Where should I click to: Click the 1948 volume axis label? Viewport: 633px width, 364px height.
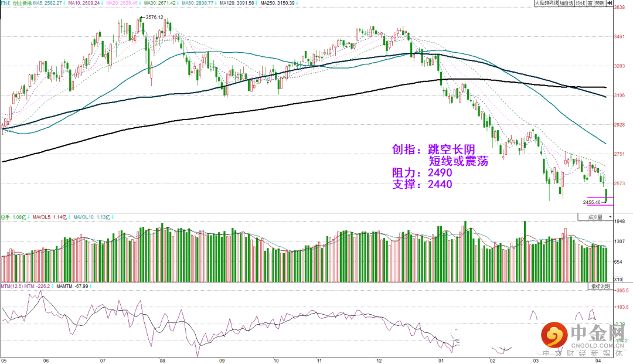(x=620, y=222)
